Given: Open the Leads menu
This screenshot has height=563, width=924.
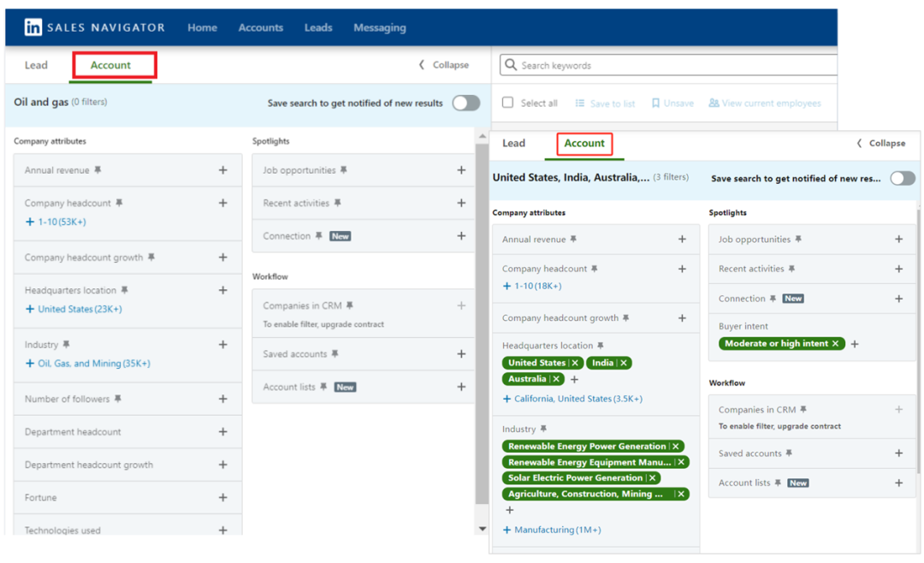Looking at the screenshot, I should coord(318,27).
